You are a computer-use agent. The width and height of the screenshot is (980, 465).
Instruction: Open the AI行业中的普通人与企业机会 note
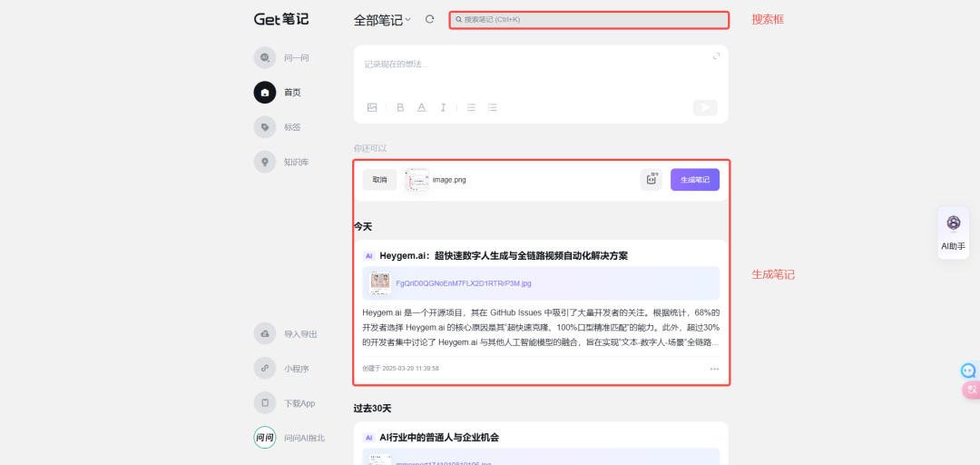tap(439, 438)
